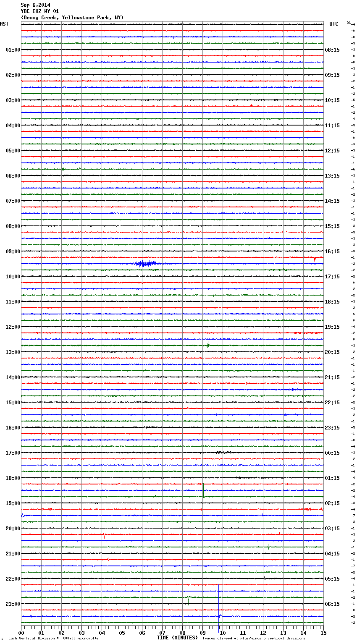Image resolution: width=357 pixels, height=644 pixels.
Task: Click the tall blue spike near minute 10
Action: coord(218,605)
